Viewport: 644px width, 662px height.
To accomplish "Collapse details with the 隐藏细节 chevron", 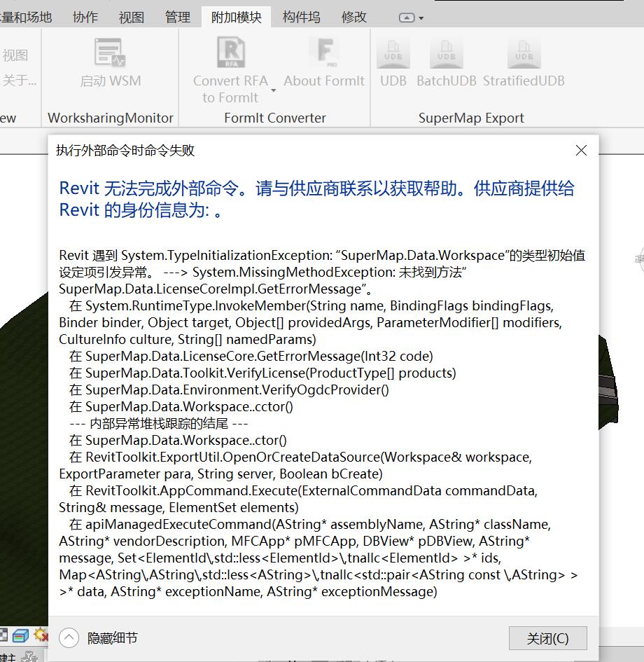I will pyautogui.click(x=69, y=637).
